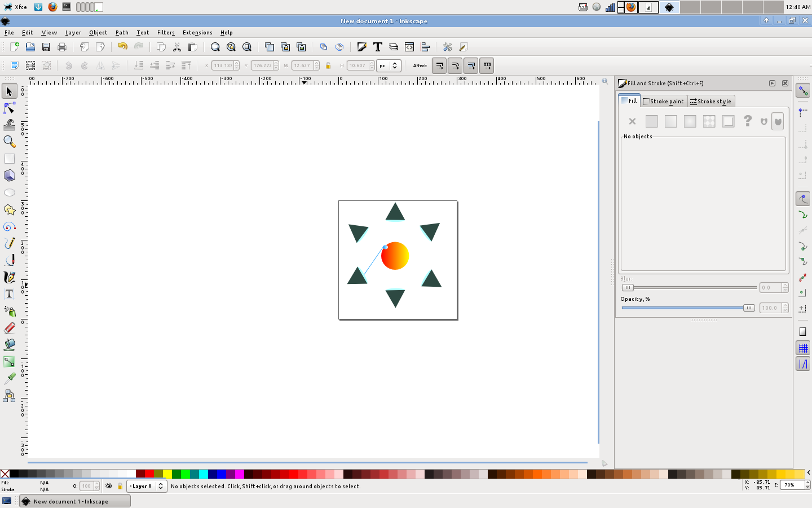Toggle the width-height ratio lock
Viewport: 812px width, 508px height.
(328, 65)
